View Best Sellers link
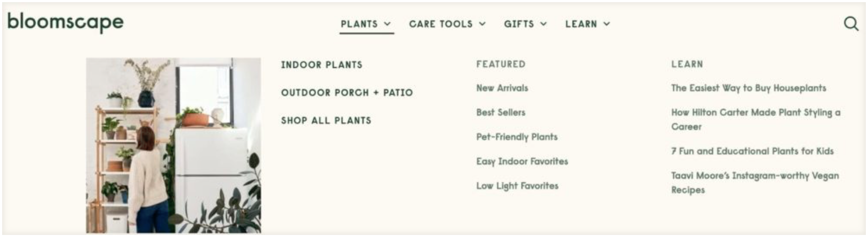Screen dimensions: 868x236 pyautogui.click(x=500, y=112)
